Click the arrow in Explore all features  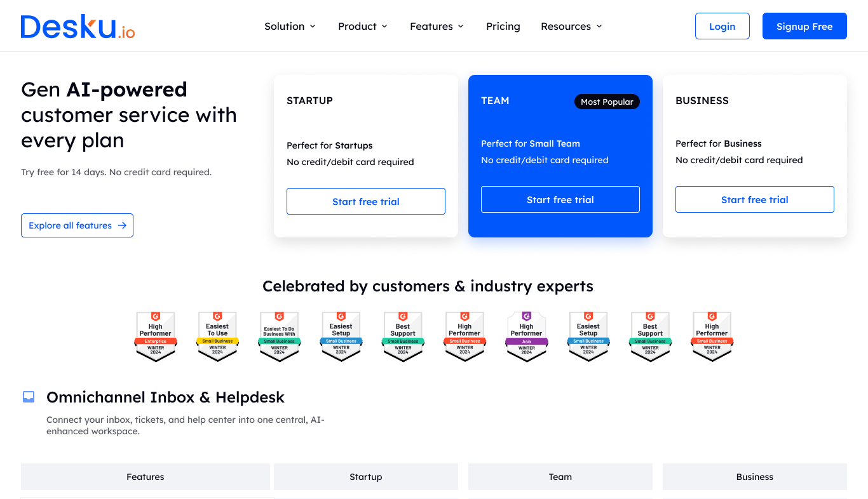point(122,225)
